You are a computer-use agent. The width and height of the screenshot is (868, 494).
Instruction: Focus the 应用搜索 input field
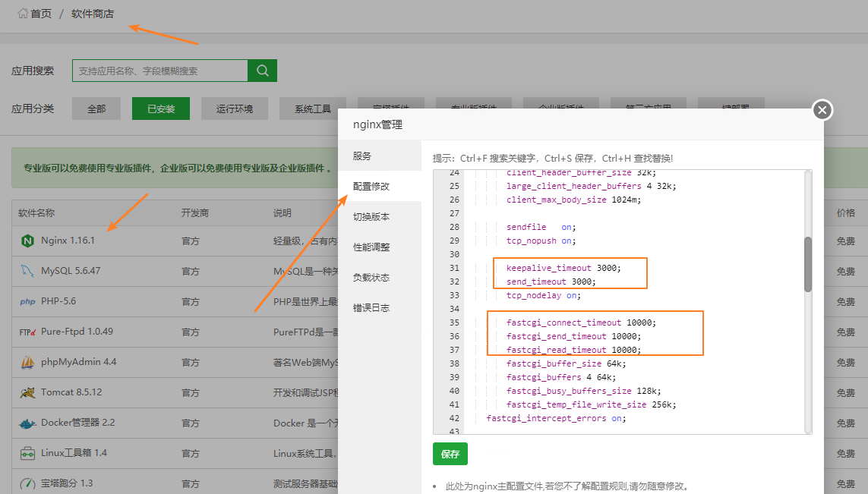159,71
